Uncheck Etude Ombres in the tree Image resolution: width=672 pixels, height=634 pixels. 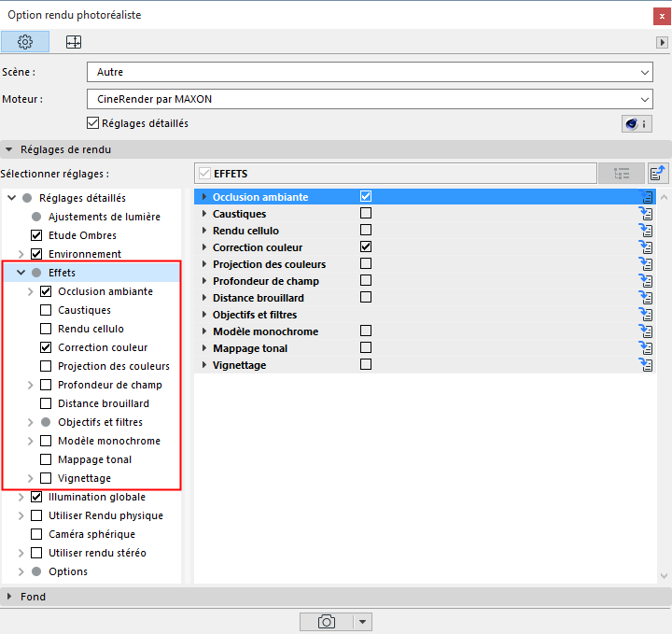pyautogui.click(x=36, y=235)
